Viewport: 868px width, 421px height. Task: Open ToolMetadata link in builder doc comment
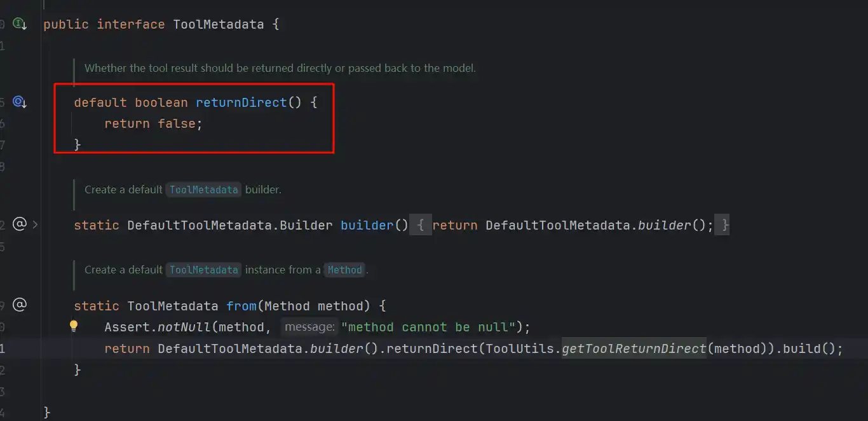click(203, 190)
